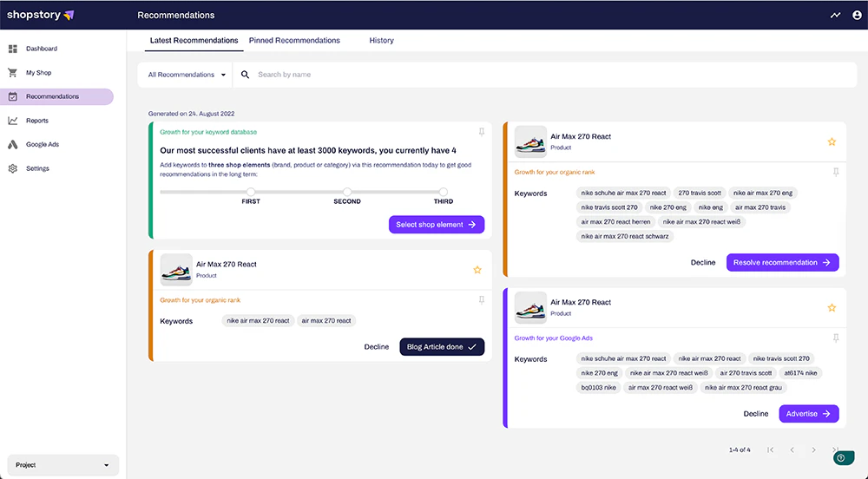Select the Recommendations calendar icon in sidebar
Image resolution: width=868 pixels, height=479 pixels.
pyautogui.click(x=13, y=96)
